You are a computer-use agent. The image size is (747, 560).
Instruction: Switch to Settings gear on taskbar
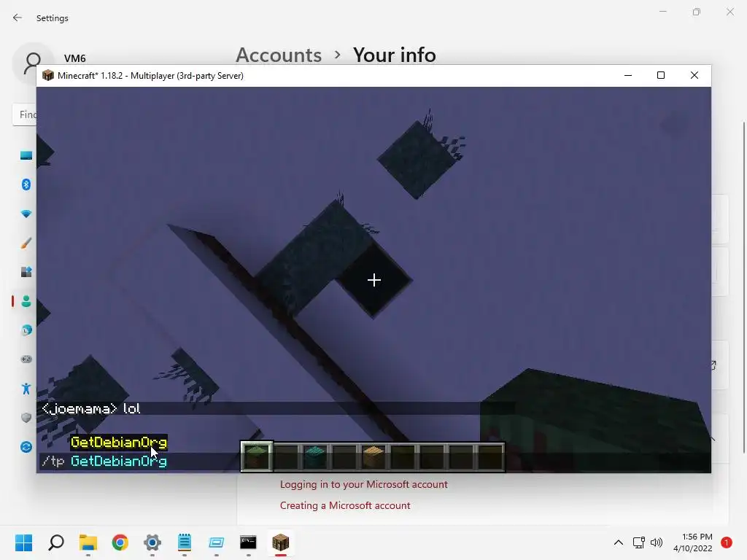click(x=152, y=542)
